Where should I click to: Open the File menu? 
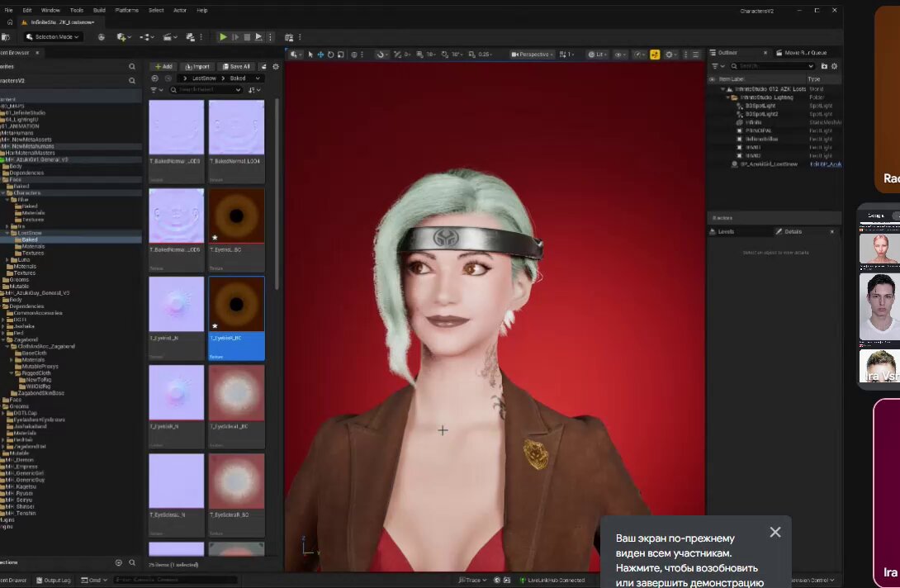(8, 11)
